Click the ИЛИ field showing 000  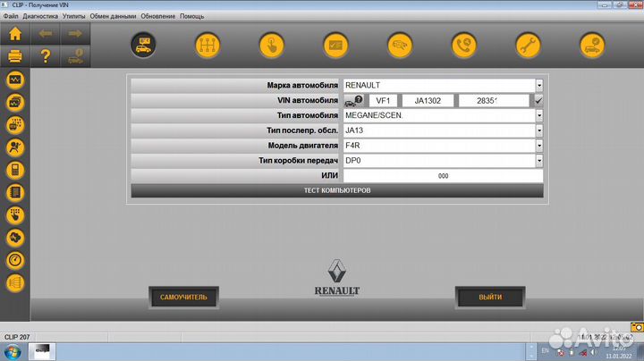(443, 175)
